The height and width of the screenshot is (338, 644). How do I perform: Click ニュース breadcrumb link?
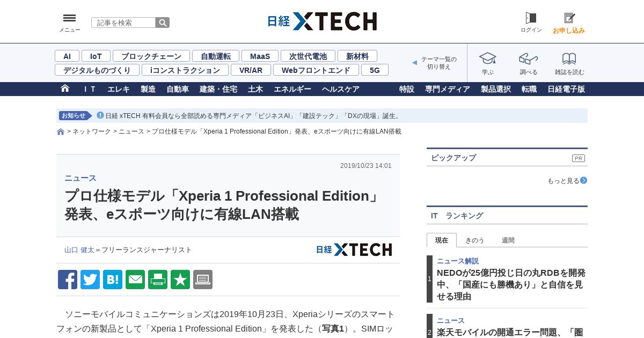click(131, 131)
